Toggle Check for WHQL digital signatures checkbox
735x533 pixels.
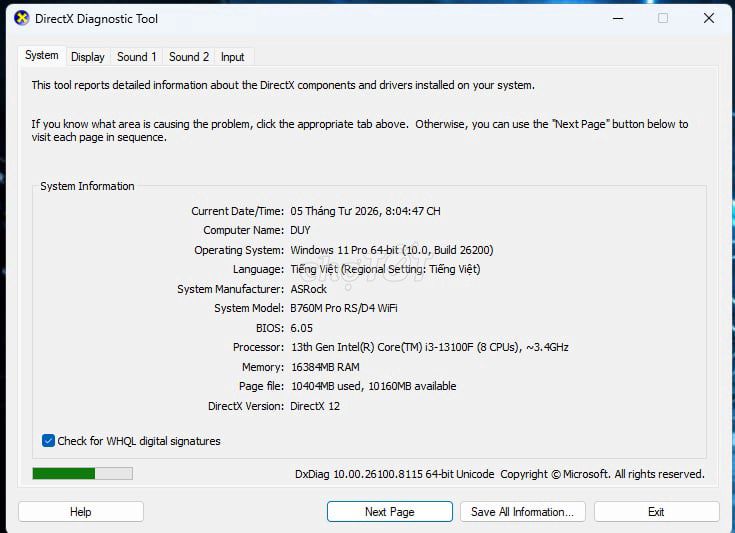[48, 441]
